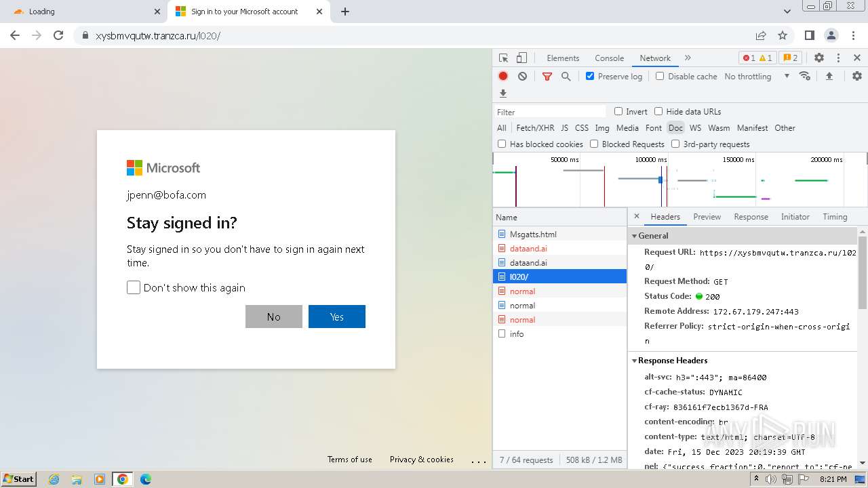Import HAR file upload icon
The height and width of the screenshot is (488, 868).
pyautogui.click(x=829, y=77)
